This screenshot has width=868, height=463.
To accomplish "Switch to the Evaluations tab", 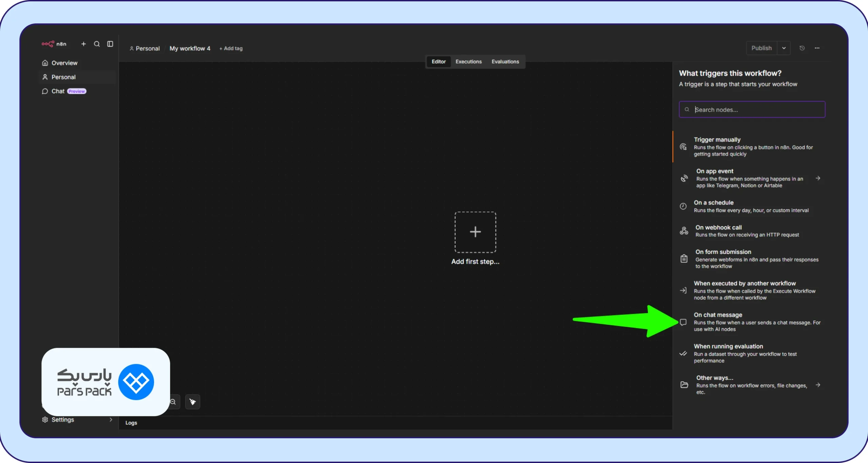I will pyautogui.click(x=505, y=62).
